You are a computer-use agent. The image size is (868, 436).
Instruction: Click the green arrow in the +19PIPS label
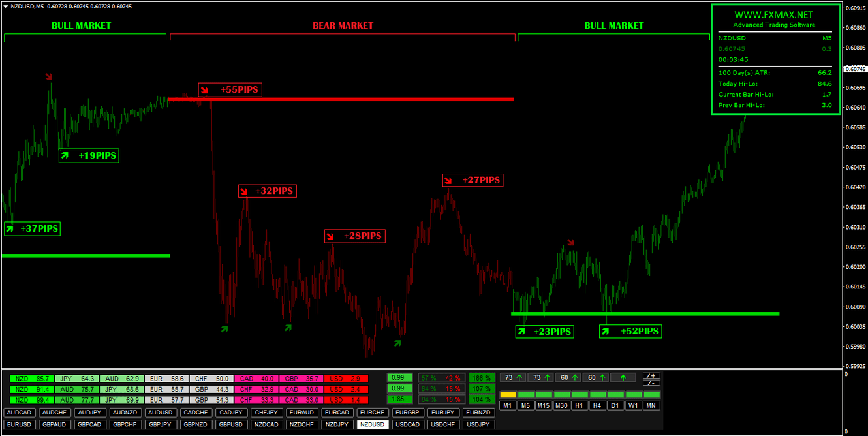pos(65,155)
